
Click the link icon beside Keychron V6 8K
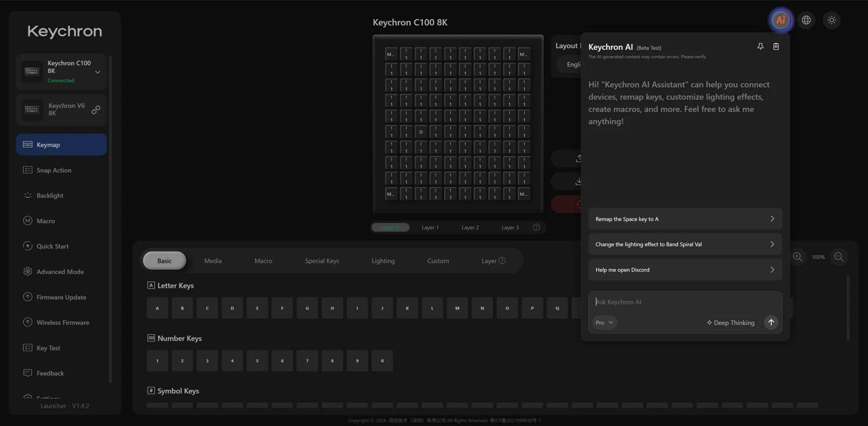[96, 110]
